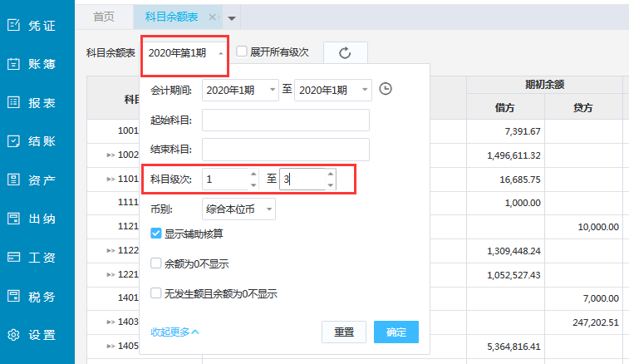The image size is (629, 364).
Task: Open the 币别 综合本位币 dropdown
Action: coord(238,209)
